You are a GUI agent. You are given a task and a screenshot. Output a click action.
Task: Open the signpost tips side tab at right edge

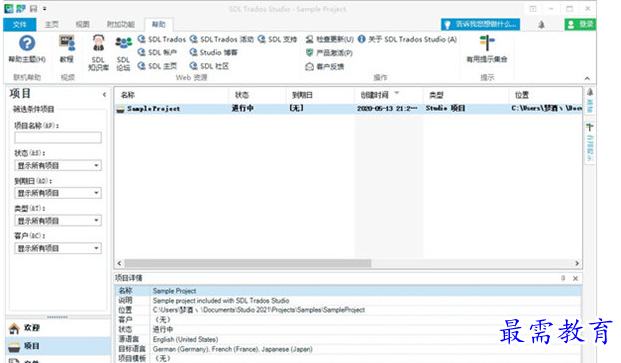(x=590, y=142)
